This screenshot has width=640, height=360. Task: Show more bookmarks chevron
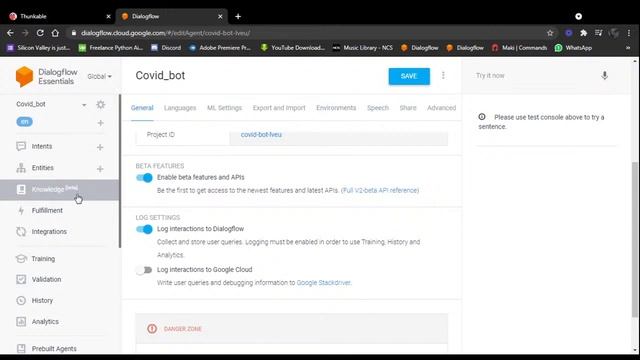tap(628, 48)
